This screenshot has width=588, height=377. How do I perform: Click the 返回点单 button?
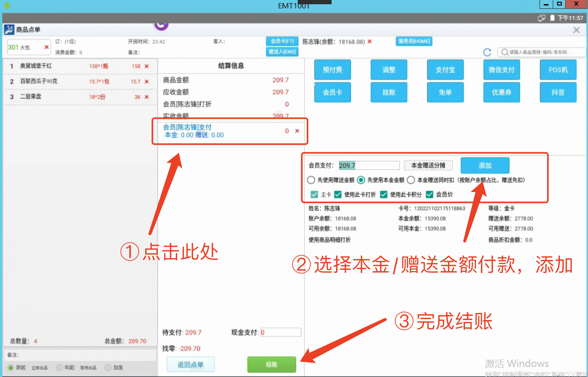190,365
